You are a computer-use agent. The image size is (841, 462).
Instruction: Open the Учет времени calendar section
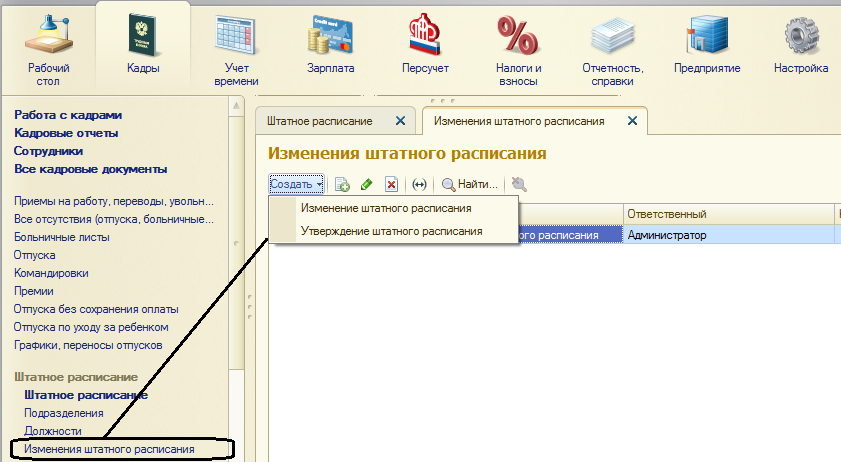point(237,51)
